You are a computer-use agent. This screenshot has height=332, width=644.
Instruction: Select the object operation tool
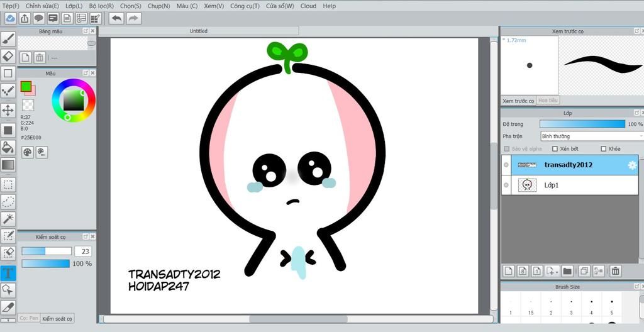(8, 290)
